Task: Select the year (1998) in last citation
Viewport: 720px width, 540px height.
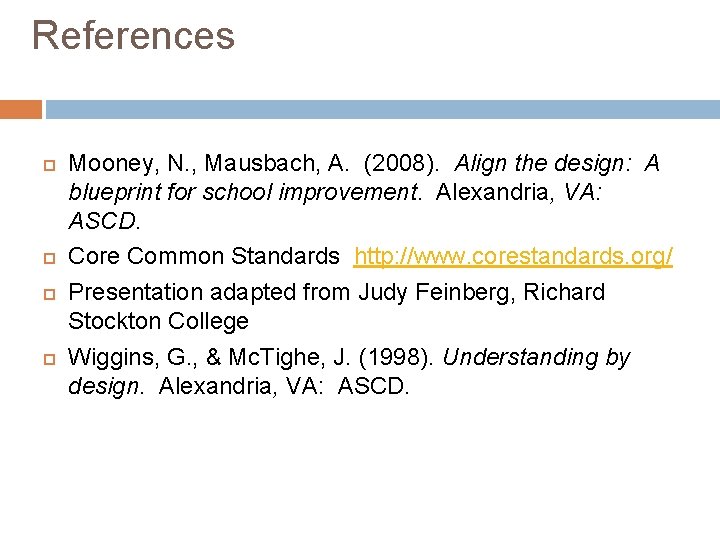Action: (396, 358)
